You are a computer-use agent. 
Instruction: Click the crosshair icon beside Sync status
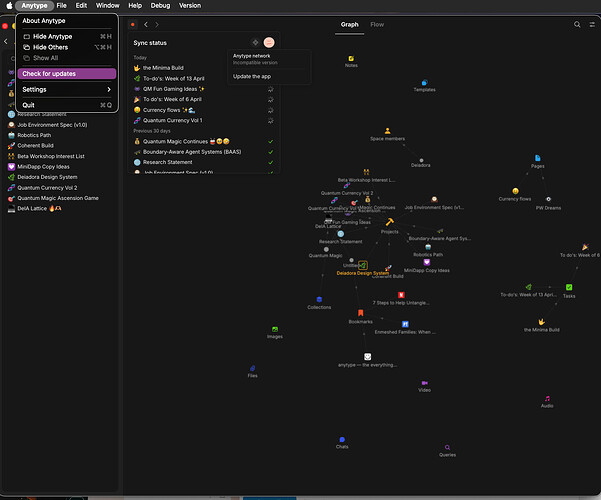255,43
